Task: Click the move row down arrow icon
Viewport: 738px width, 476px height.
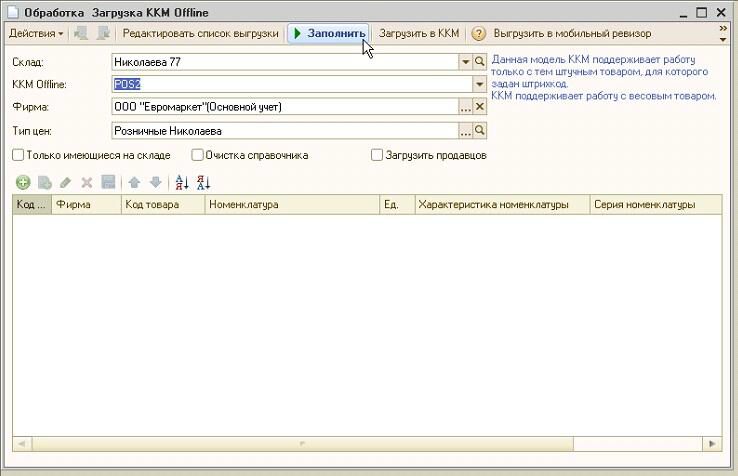Action: pos(156,182)
